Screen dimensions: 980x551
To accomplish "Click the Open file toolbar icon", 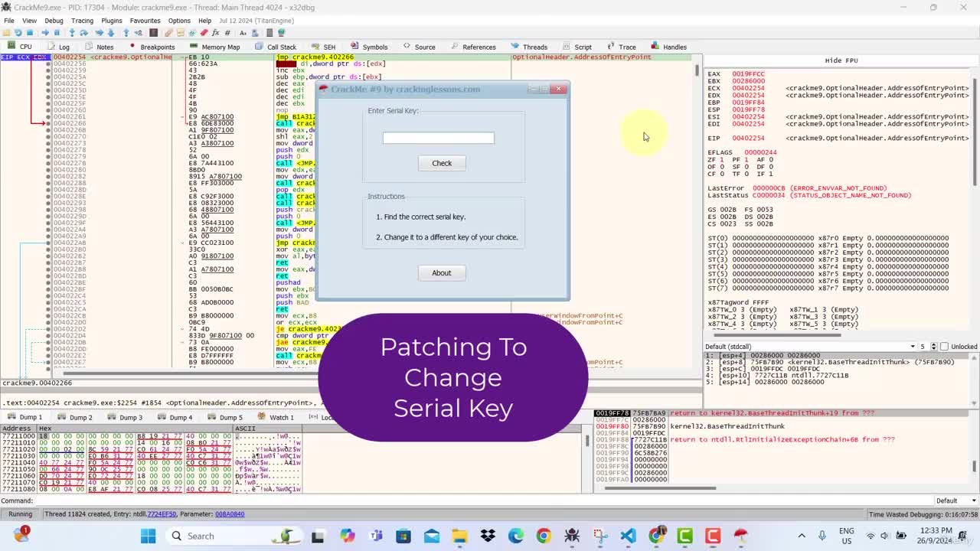I will pyautogui.click(x=6, y=33).
